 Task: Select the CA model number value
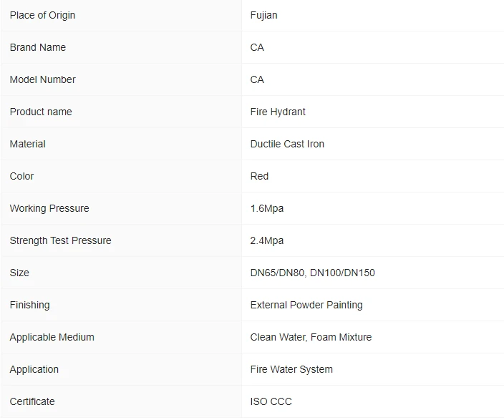257,79
